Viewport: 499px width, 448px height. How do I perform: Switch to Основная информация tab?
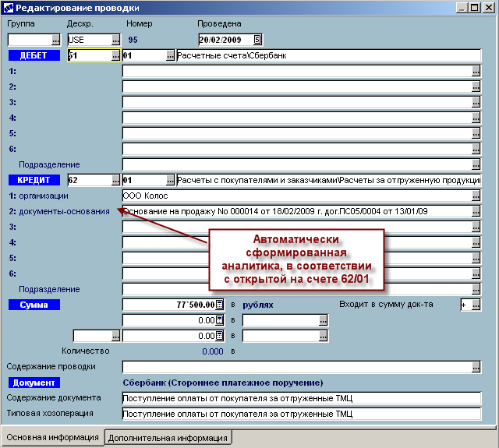tap(52, 437)
